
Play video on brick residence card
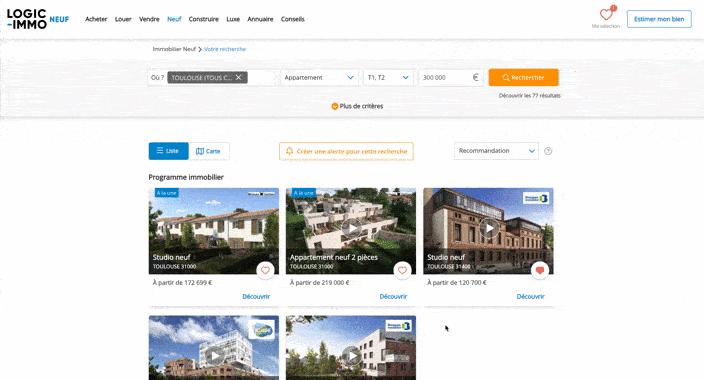[x=352, y=356]
